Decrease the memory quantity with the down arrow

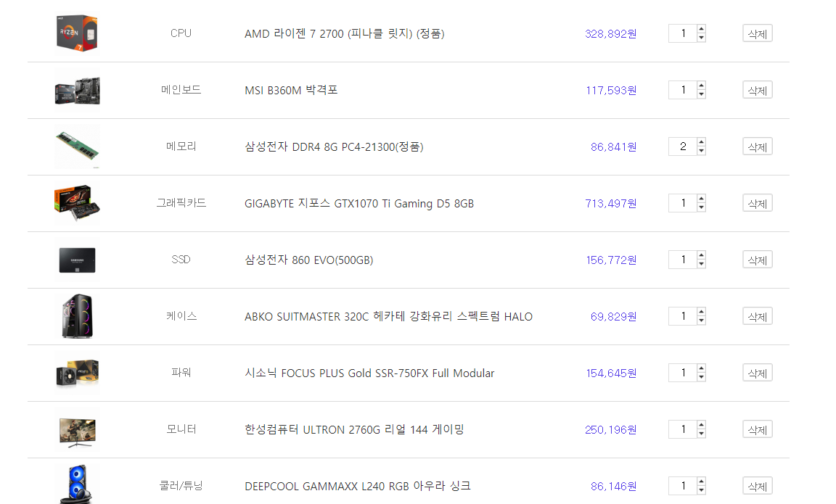tap(701, 151)
